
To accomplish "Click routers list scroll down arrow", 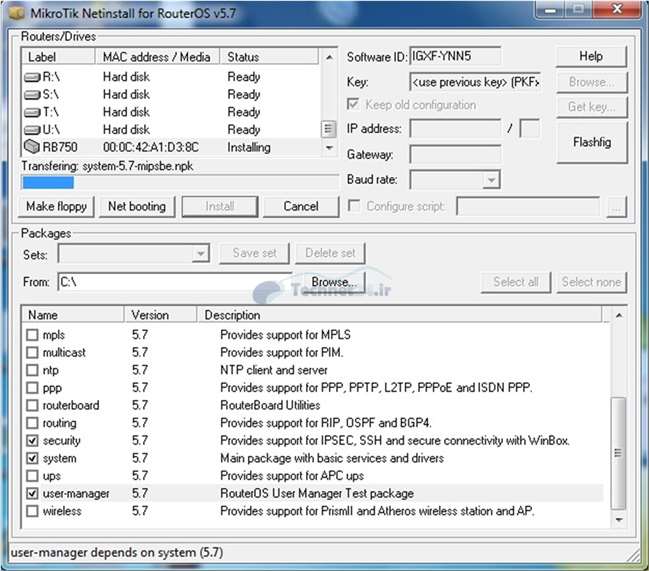I will click(x=329, y=148).
